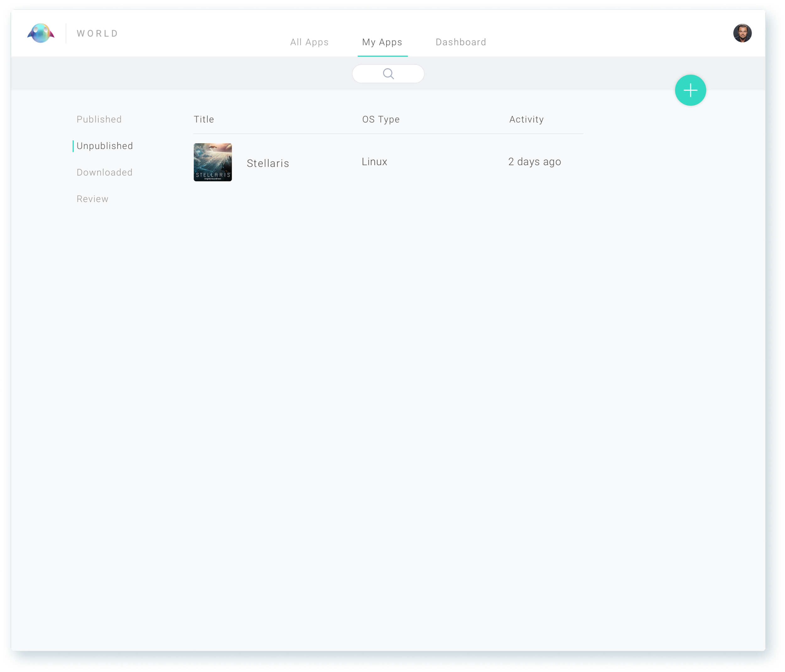Viewport: 785px width, 672px height.
Task: Sort by the OS Type column
Action: click(x=381, y=120)
